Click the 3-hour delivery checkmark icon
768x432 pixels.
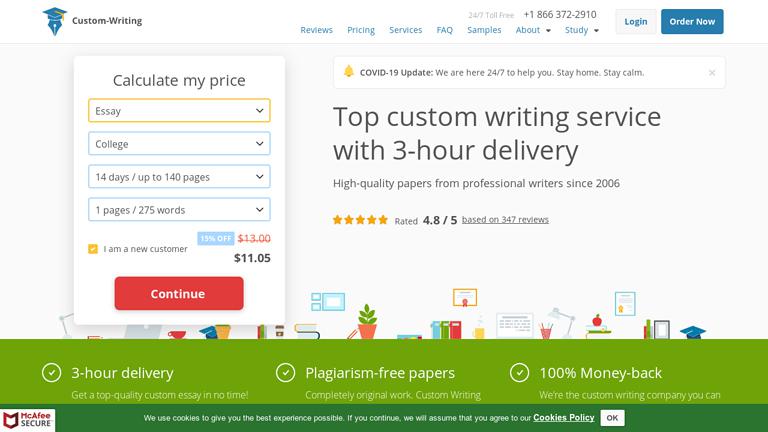point(51,373)
